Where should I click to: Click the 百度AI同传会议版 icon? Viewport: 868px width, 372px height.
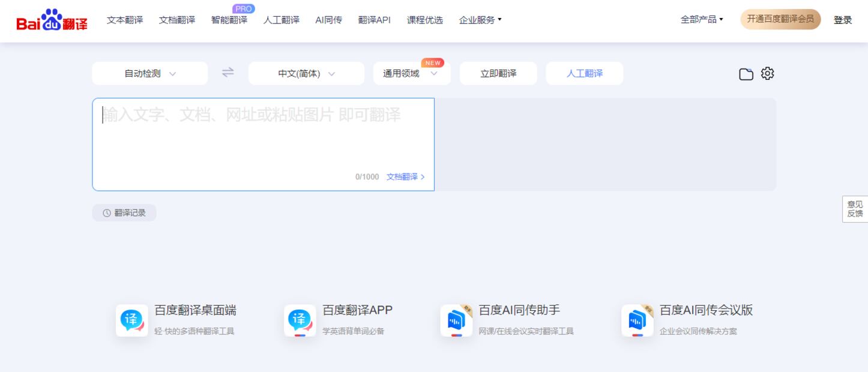[637, 320]
